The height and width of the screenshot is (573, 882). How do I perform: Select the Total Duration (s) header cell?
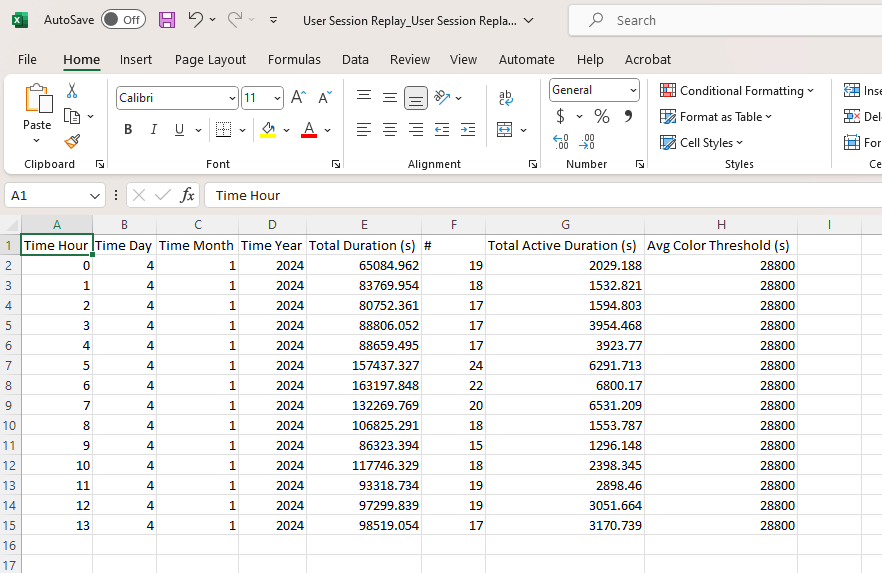363,245
